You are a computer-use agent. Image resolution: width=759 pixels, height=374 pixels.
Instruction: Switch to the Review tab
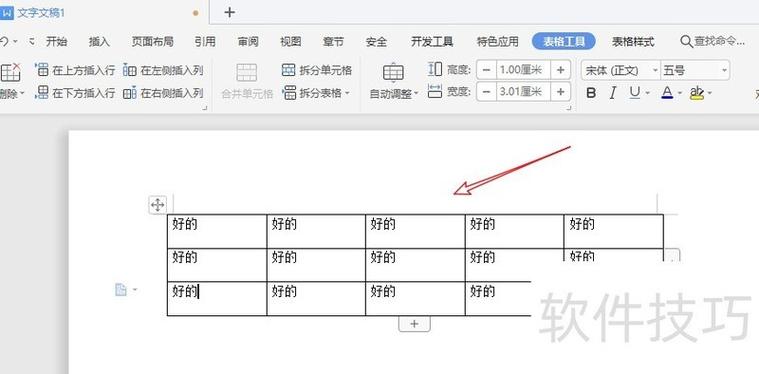pyautogui.click(x=248, y=42)
